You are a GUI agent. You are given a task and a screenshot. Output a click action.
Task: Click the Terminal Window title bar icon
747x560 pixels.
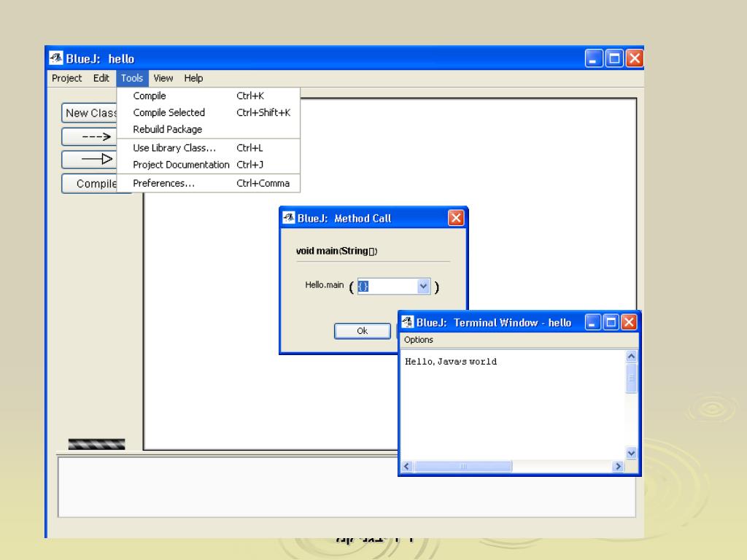click(407, 322)
